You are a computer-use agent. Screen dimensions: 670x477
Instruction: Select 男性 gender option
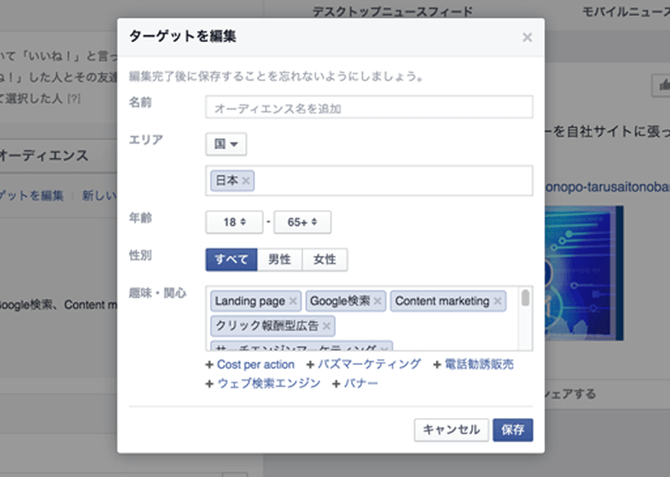click(279, 259)
